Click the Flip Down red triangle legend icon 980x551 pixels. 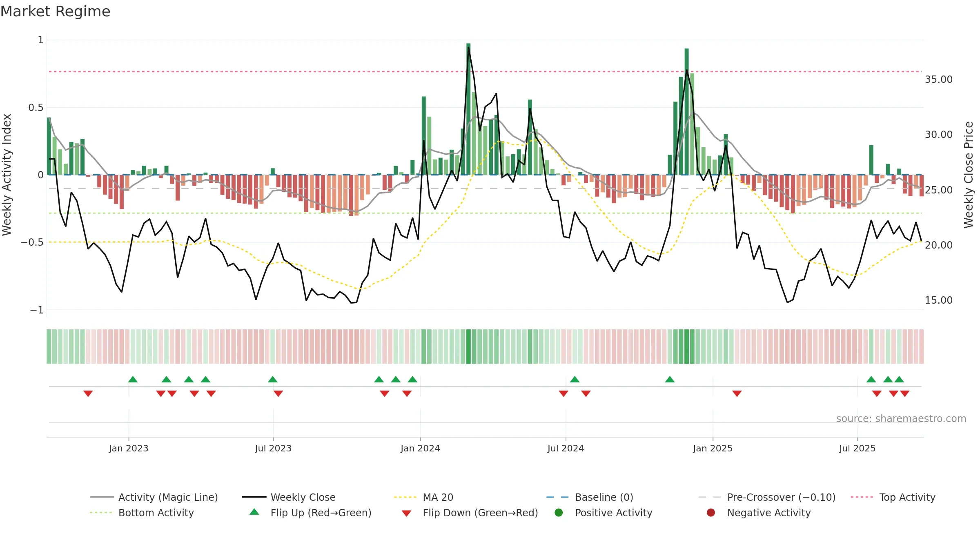point(406,513)
